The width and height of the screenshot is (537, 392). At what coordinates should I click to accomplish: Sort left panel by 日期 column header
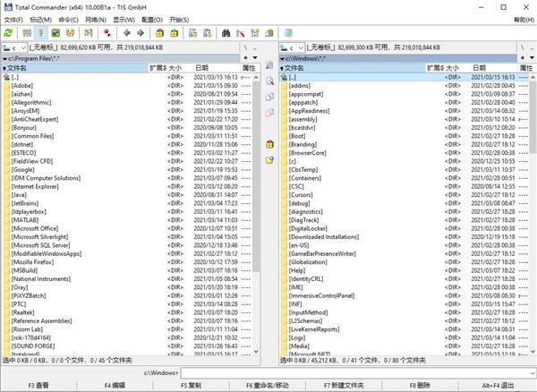202,67
